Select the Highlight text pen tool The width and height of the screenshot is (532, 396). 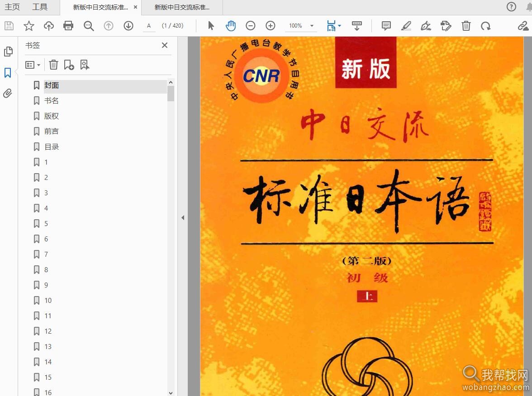[x=406, y=26]
